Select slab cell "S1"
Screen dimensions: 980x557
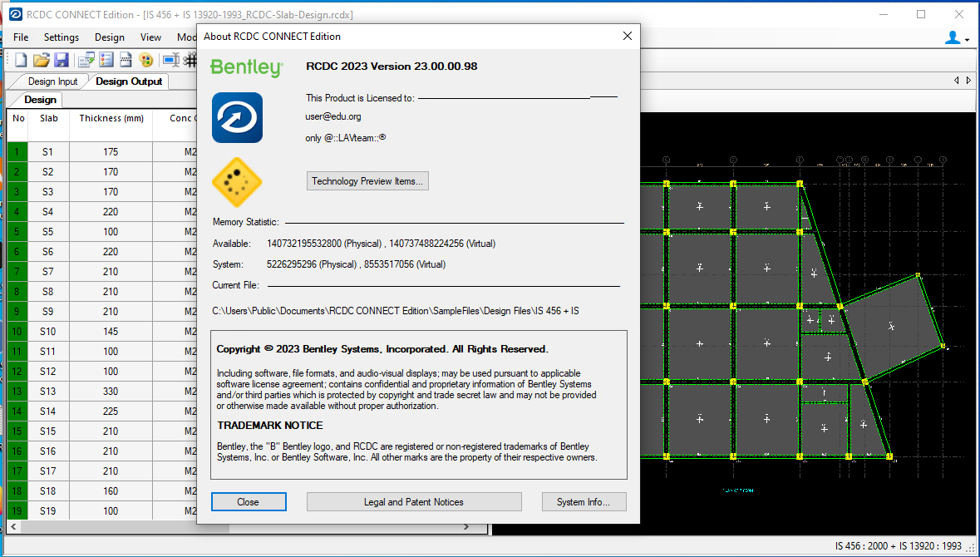coord(48,152)
